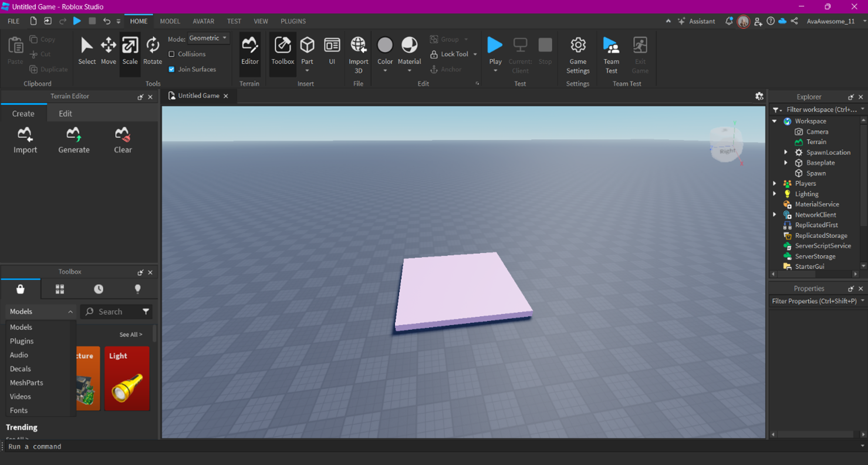Open viewport settings gear icon
The width and height of the screenshot is (868, 465).
[x=759, y=96]
